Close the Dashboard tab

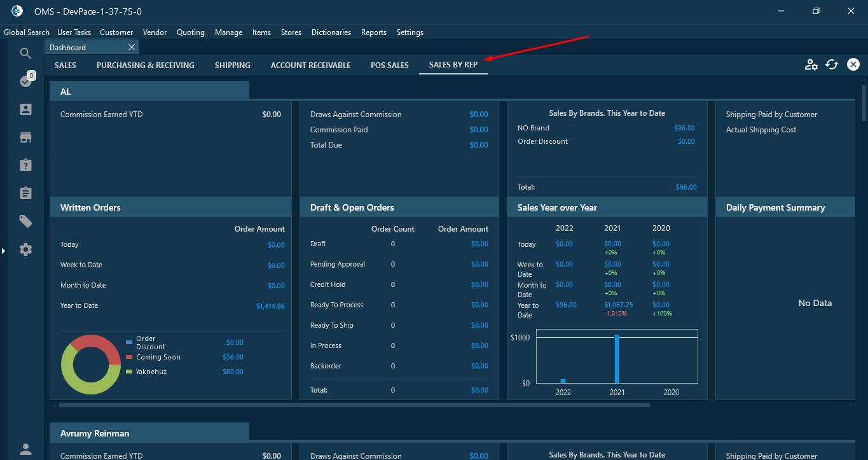(132, 47)
